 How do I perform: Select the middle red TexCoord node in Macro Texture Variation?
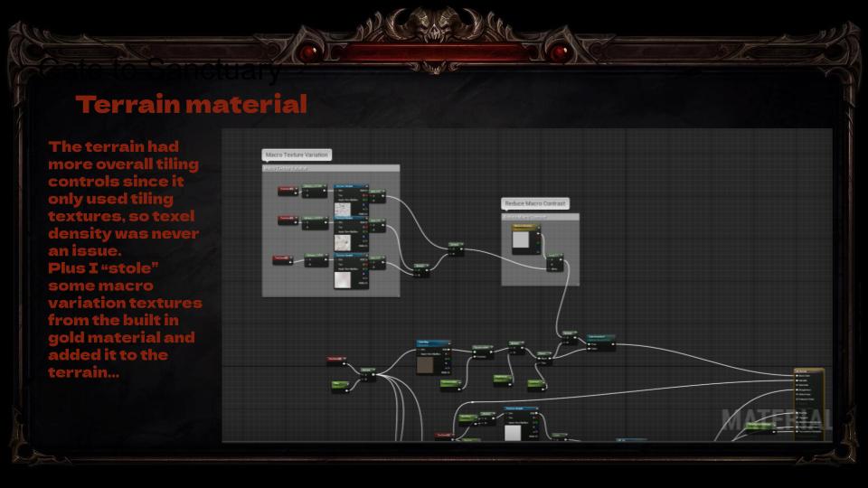click(x=287, y=219)
